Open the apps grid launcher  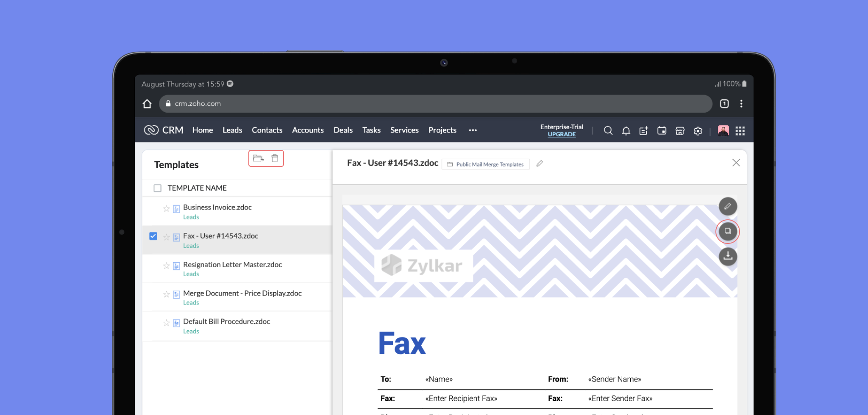[740, 131]
